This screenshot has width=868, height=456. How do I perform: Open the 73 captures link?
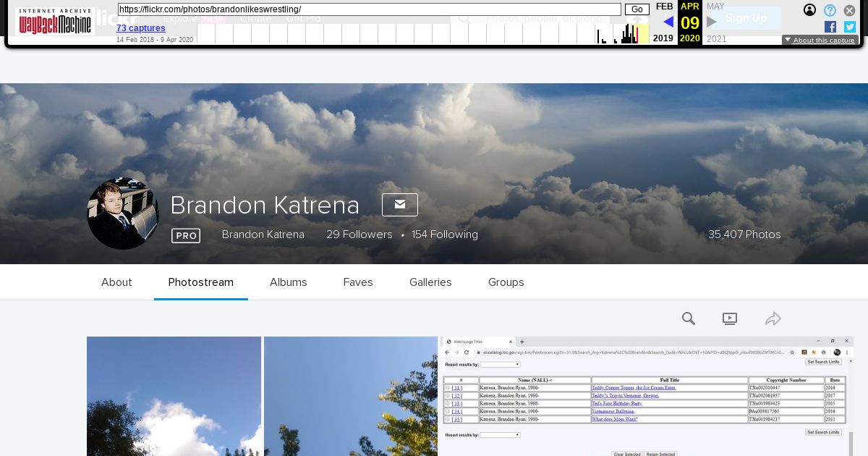point(141,28)
